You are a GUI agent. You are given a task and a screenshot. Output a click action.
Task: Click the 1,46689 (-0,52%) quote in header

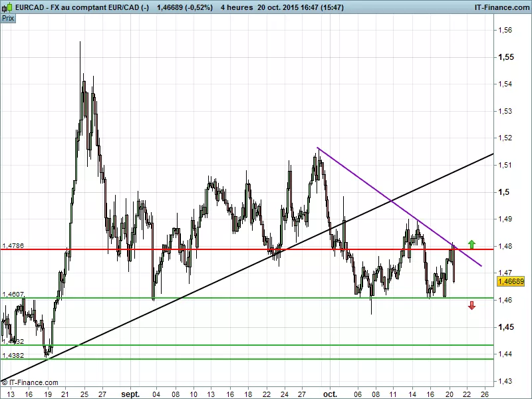click(185, 7)
